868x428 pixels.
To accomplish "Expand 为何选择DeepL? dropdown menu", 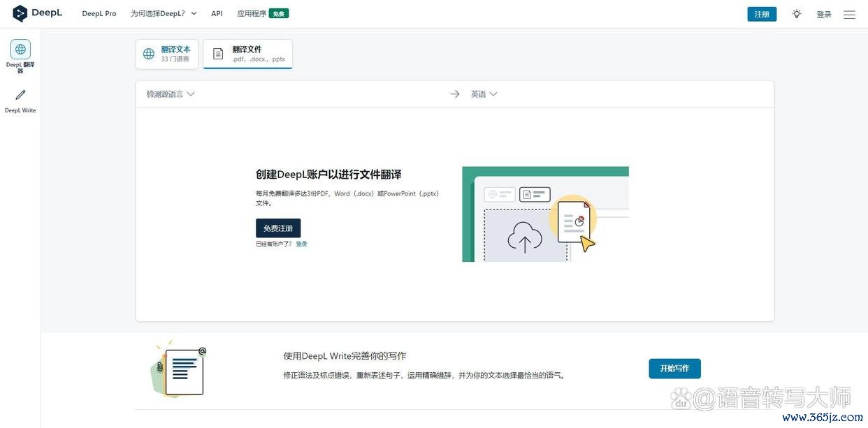I will 164,14.
